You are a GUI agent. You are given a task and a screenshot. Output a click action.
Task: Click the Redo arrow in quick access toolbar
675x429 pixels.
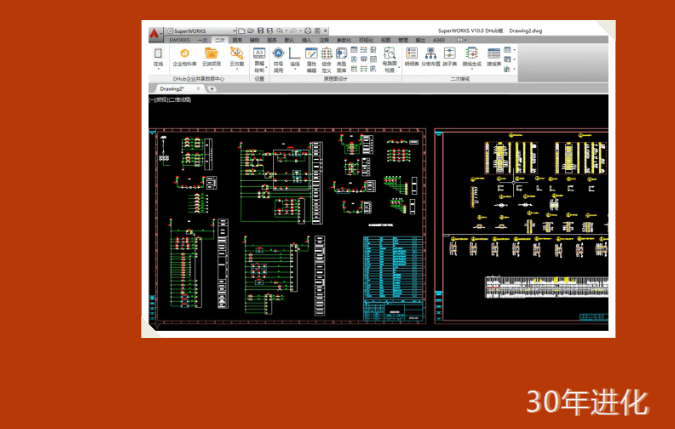tap(294, 31)
